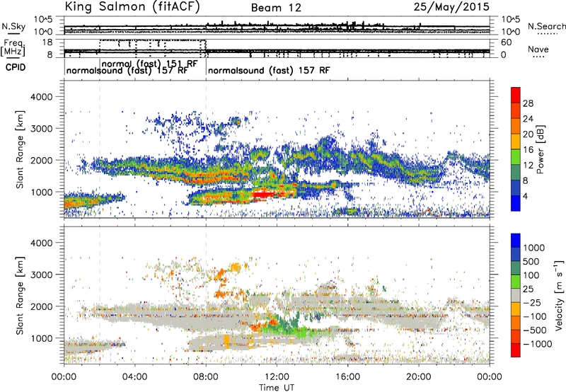Click the "King Salmon (fitACF)" plot title
The height and width of the screenshot is (392, 566).
tap(132, 6)
